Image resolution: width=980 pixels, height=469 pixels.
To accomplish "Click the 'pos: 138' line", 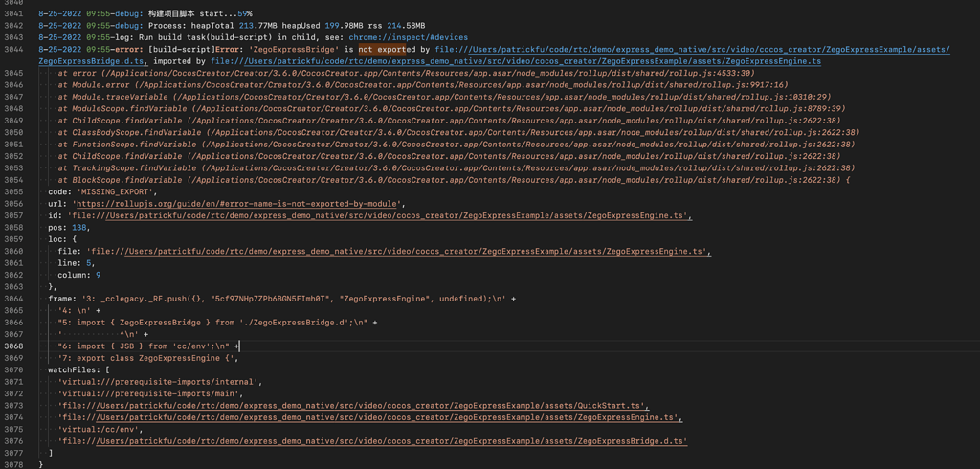I will pyautogui.click(x=68, y=228).
